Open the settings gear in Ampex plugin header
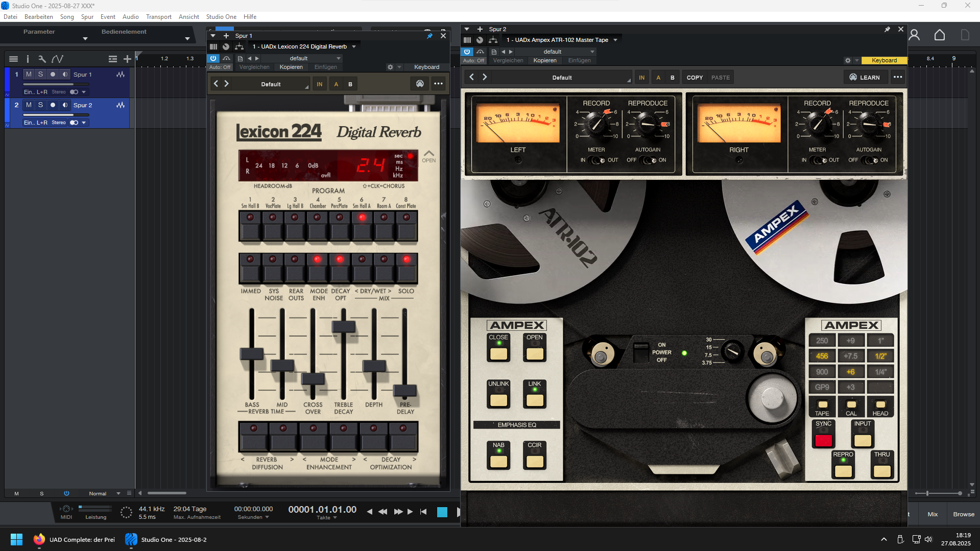980x551 pixels. 848,60
